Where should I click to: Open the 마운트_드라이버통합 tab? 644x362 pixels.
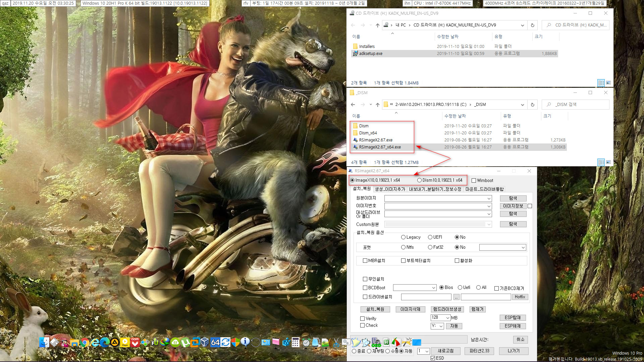point(484,189)
